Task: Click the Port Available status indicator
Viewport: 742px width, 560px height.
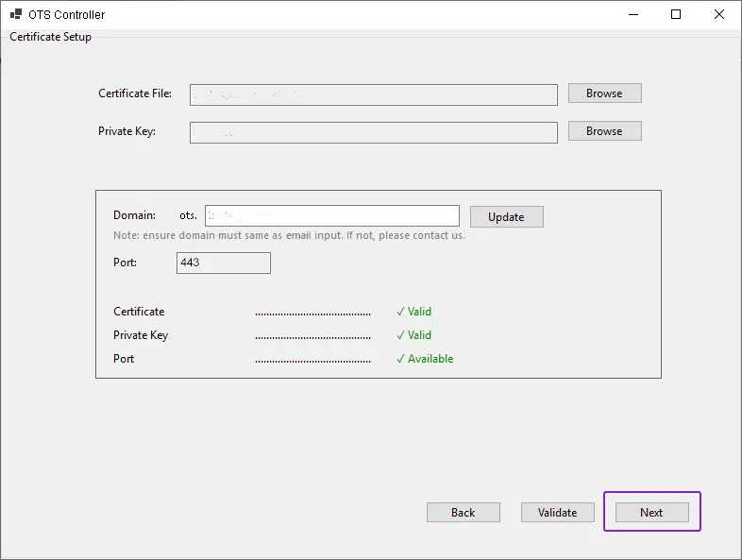Action: coord(425,359)
